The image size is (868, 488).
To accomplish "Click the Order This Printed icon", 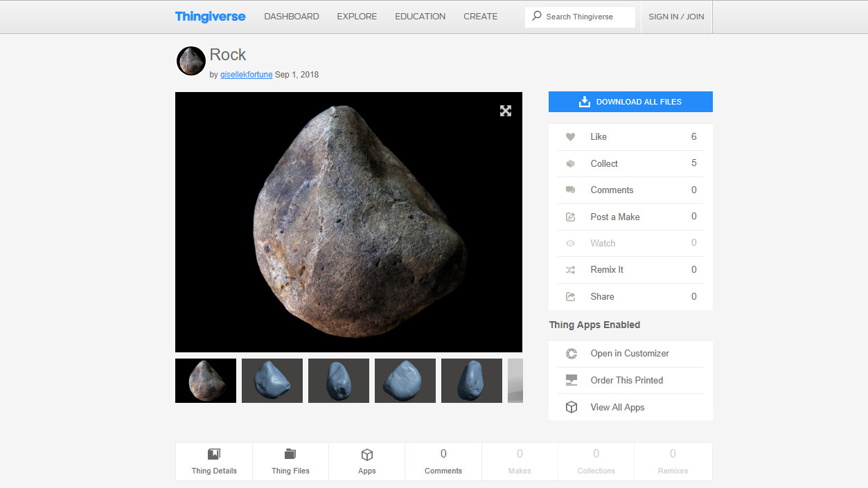I will 572,381.
